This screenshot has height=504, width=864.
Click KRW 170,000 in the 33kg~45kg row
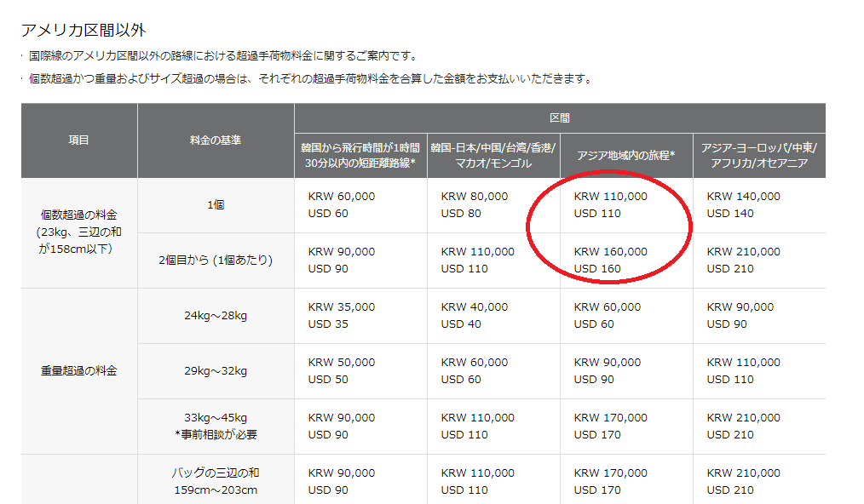pos(610,418)
